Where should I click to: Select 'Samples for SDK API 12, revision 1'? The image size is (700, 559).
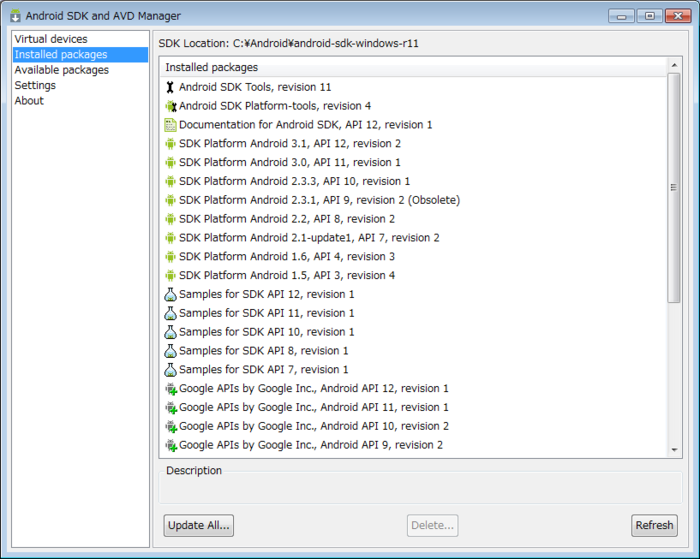[414, 294]
